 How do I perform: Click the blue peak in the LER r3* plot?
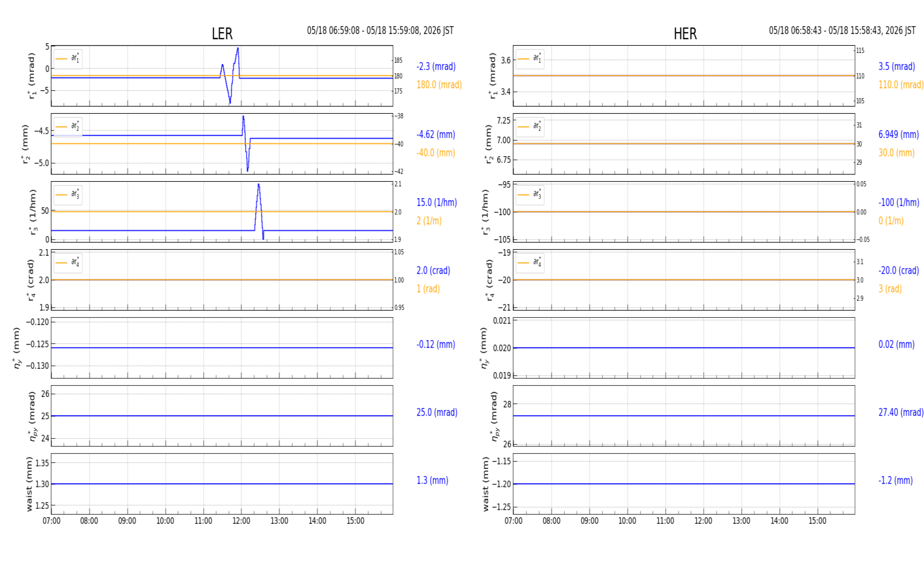258,185
